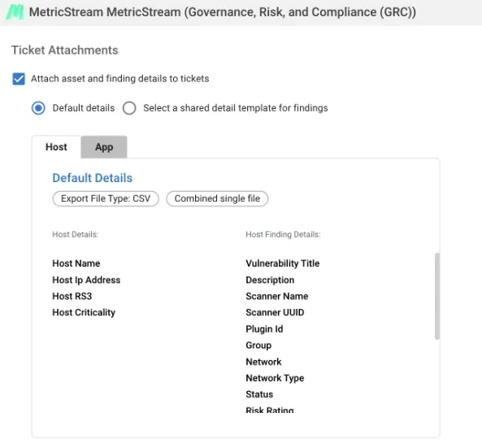Click the Host Details: label
This screenshot has width=482, height=448.
[x=76, y=235]
